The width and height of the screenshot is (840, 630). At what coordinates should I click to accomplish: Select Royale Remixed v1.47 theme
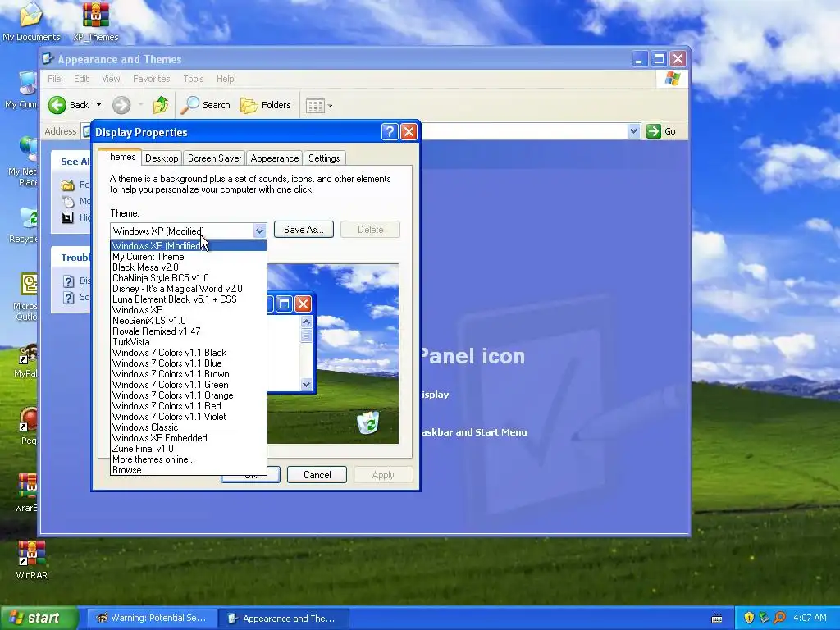pyautogui.click(x=188, y=331)
